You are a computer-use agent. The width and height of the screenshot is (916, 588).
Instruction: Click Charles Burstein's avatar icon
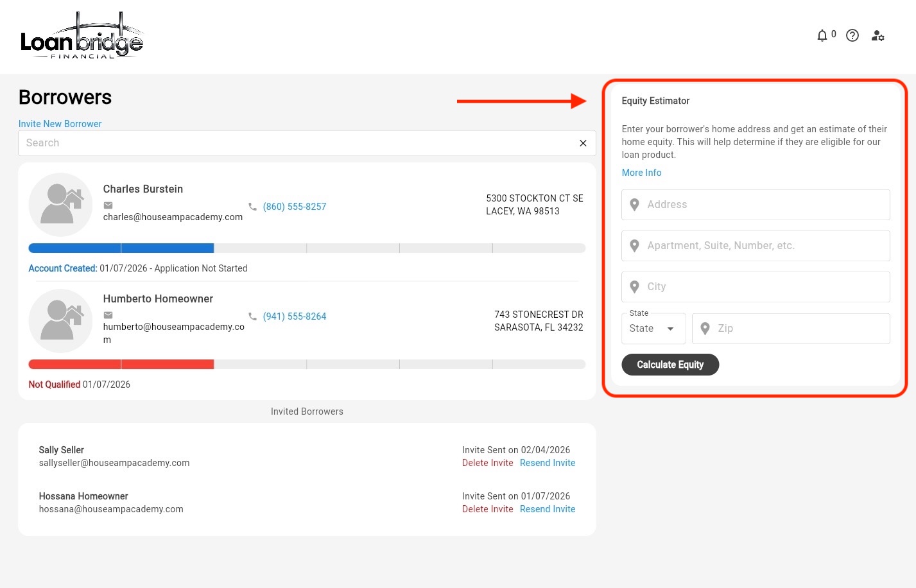(x=61, y=205)
